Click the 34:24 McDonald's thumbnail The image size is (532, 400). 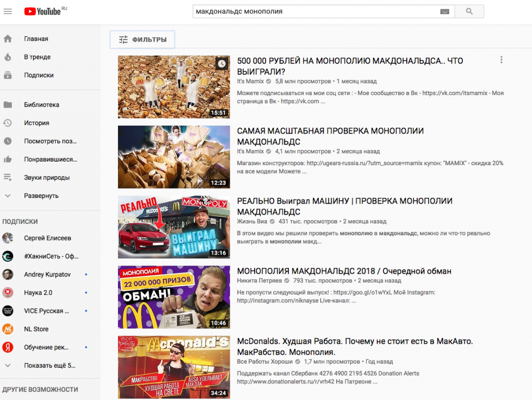click(x=174, y=367)
